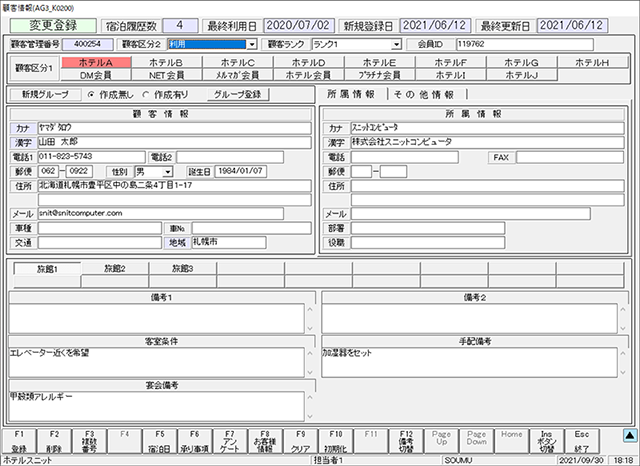Click the customer カナ name field

pos(175,128)
